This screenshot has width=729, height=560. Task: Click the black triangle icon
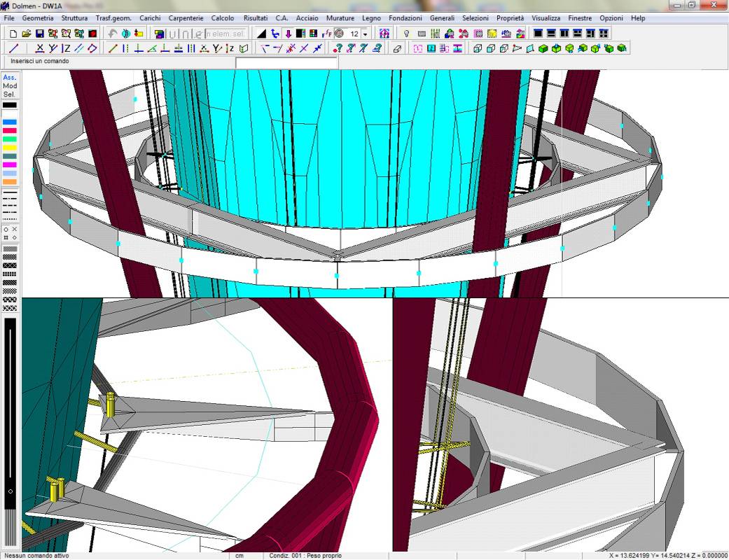[x=262, y=34]
